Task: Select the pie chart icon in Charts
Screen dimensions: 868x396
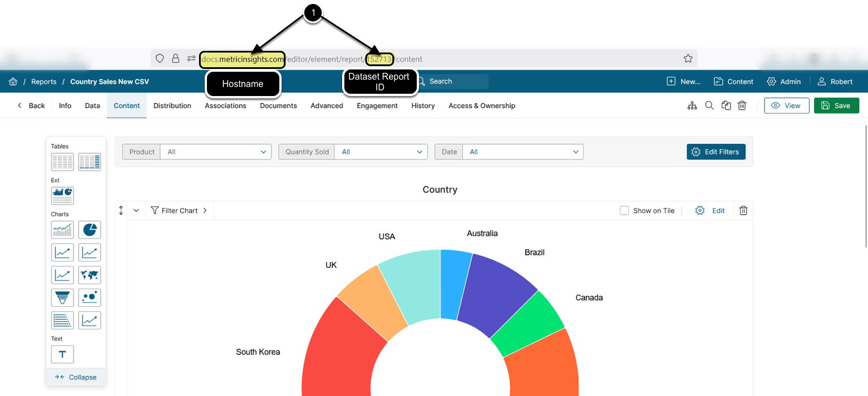Action: (89, 230)
